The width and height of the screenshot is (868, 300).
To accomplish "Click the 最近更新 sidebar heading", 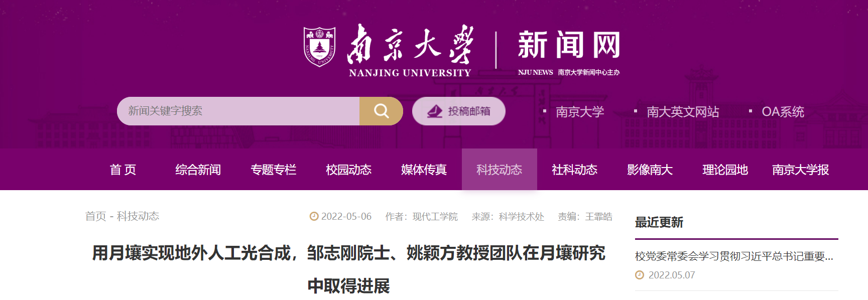I will tap(659, 222).
